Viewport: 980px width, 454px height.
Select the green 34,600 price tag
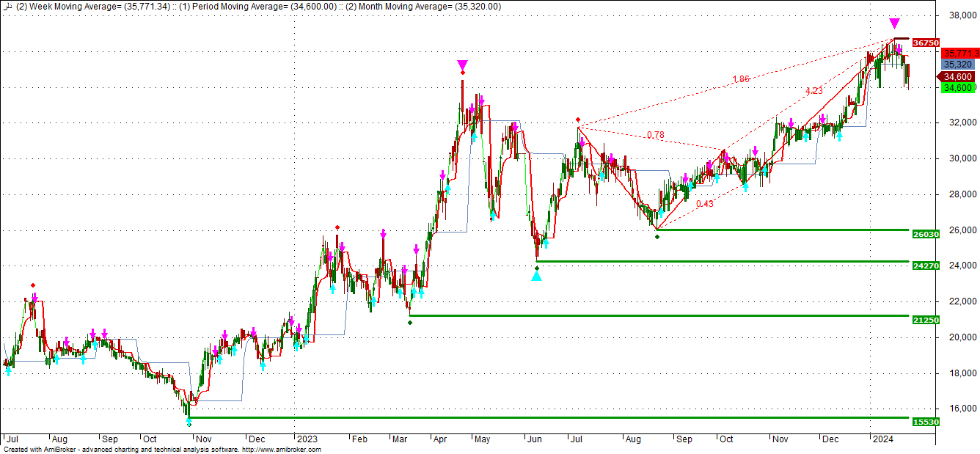[x=958, y=87]
